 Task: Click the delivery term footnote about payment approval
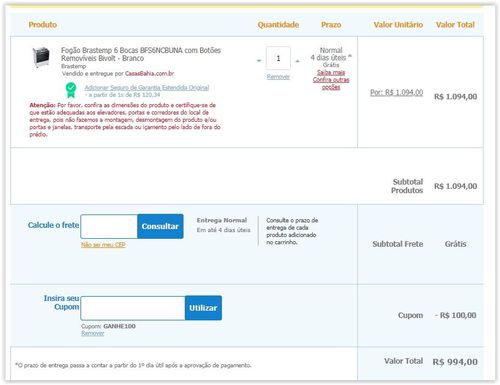pos(133,365)
